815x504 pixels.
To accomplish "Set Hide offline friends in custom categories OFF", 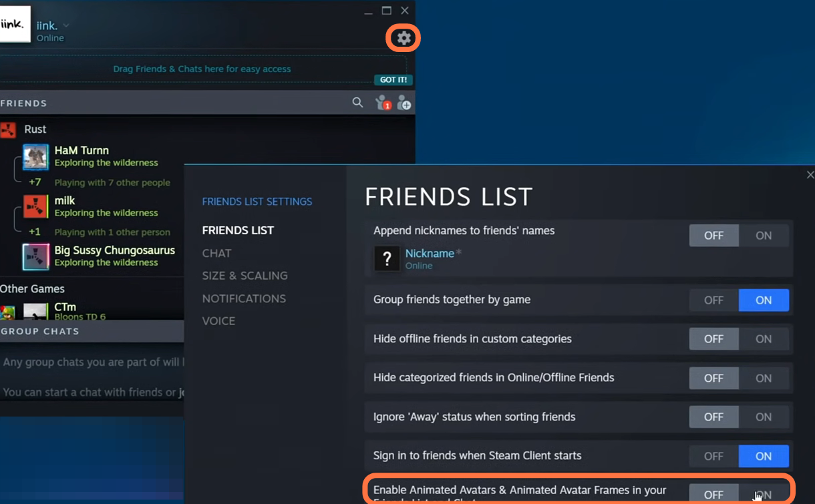I will tap(713, 339).
